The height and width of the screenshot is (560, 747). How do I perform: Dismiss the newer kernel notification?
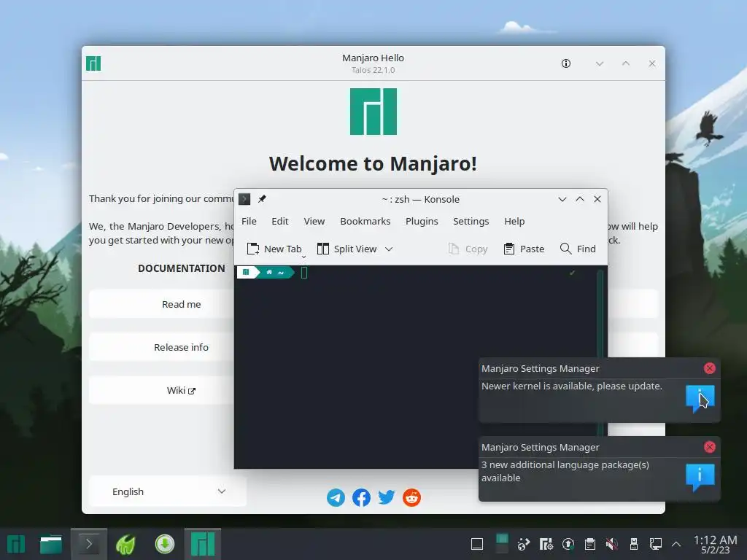tap(709, 368)
